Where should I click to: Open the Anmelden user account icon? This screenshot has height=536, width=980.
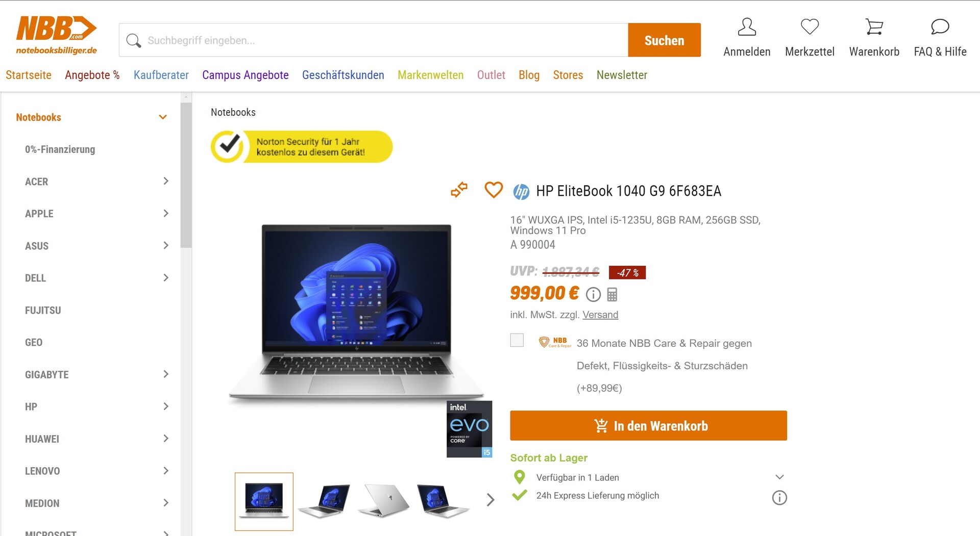click(747, 27)
